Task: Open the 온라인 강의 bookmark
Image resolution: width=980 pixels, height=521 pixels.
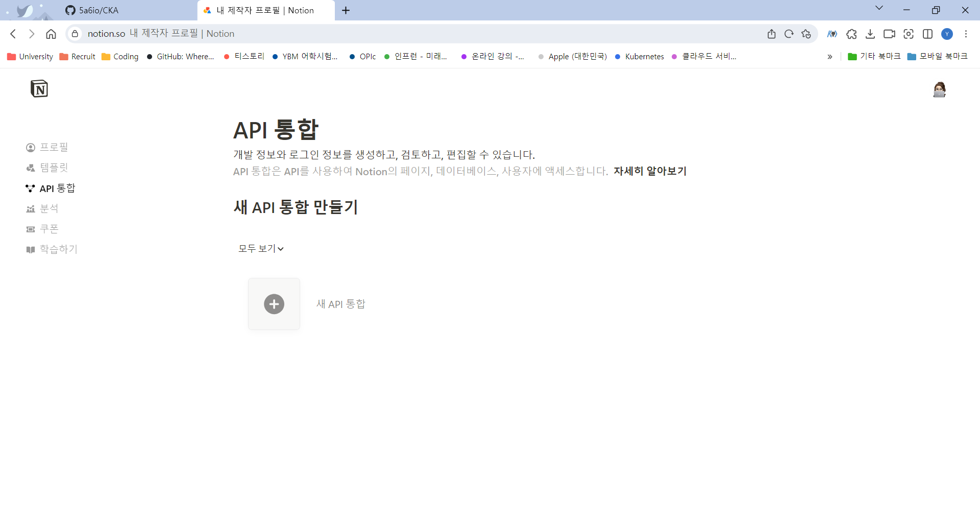Action: pyautogui.click(x=493, y=57)
